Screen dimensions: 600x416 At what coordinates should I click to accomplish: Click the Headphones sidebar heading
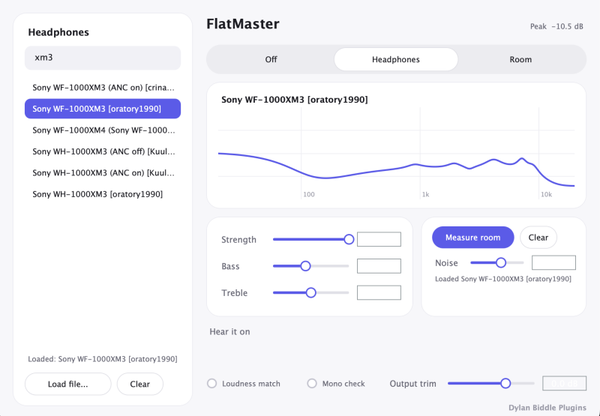59,32
